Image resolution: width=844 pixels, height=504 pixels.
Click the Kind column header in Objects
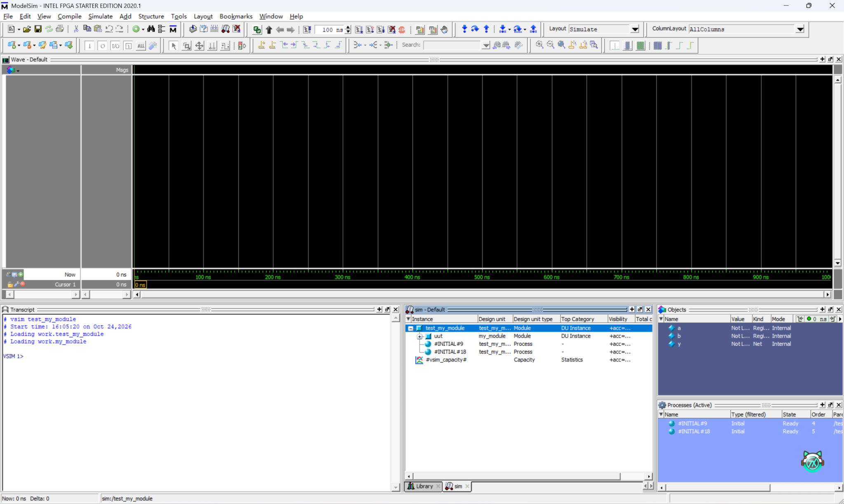coord(761,319)
